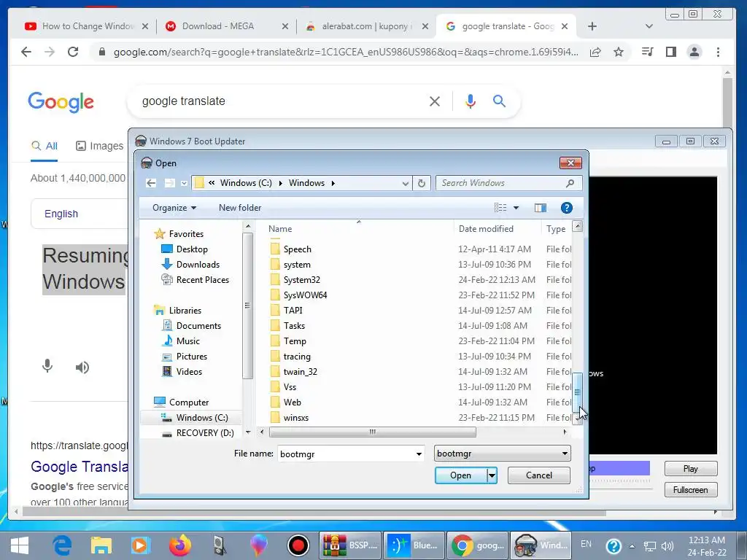Select the twain_32 folder
The height and width of the screenshot is (560, 747).
[300, 372]
